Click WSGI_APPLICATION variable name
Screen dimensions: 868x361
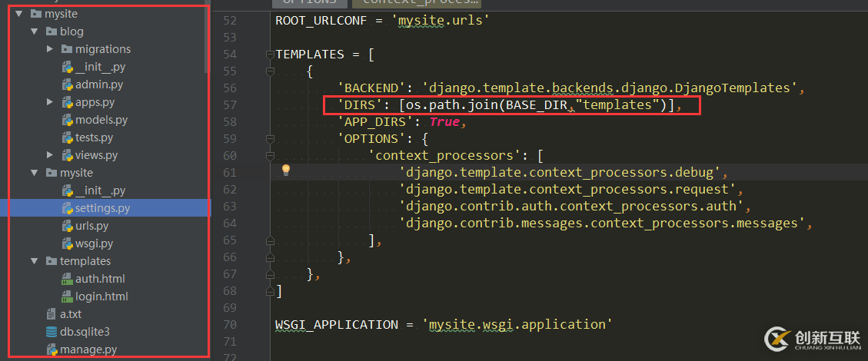[x=337, y=324]
